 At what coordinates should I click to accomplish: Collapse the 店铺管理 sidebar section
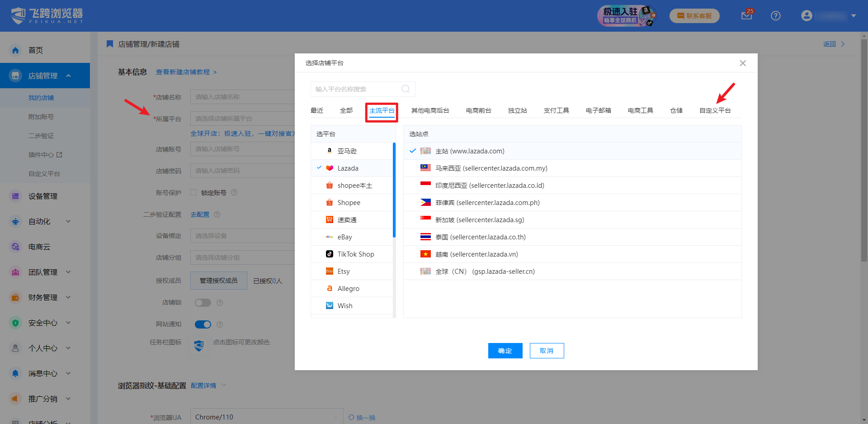(x=69, y=76)
